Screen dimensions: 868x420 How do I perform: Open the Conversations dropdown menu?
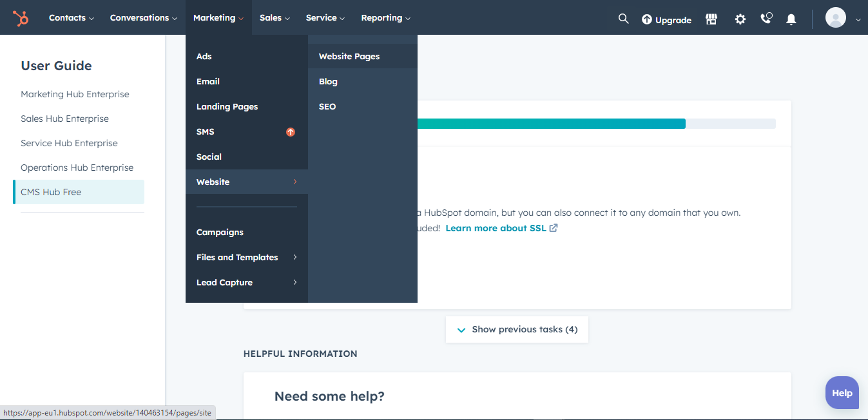click(144, 18)
